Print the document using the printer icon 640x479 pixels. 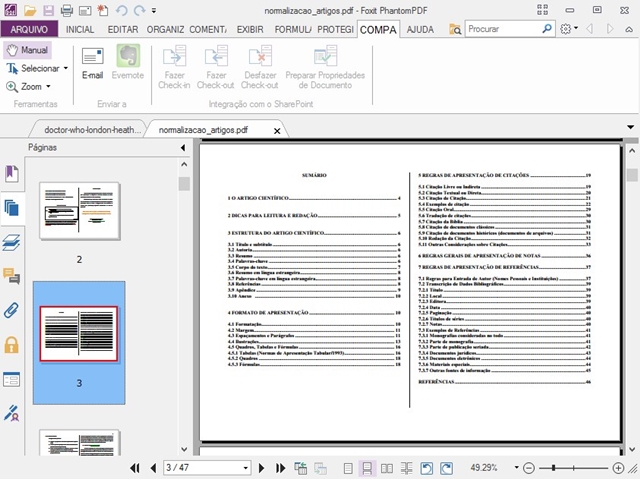(67, 10)
